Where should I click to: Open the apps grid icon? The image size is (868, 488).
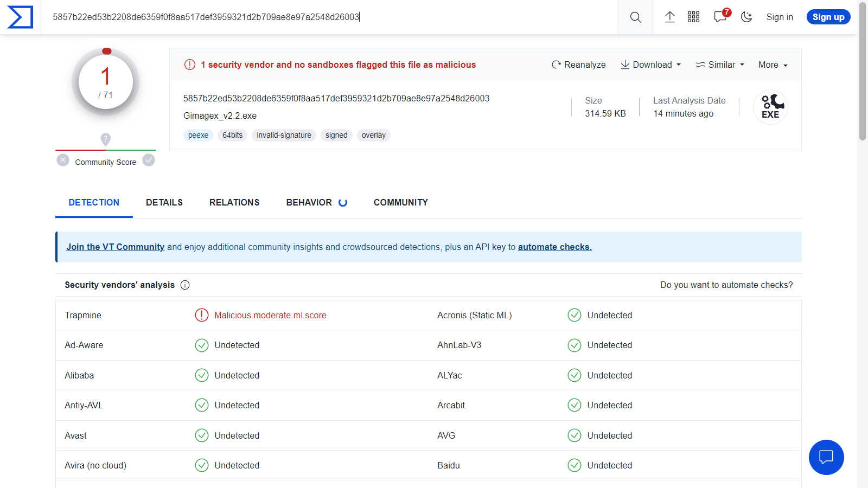point(693,17)
